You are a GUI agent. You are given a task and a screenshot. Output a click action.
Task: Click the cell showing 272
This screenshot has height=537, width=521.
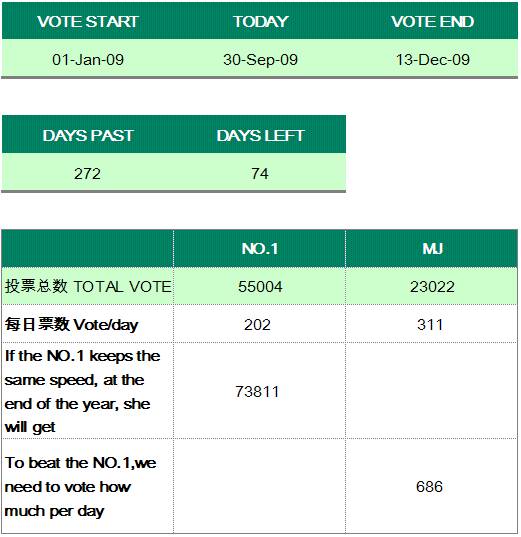pyautogui.click(x=88, y=173)
